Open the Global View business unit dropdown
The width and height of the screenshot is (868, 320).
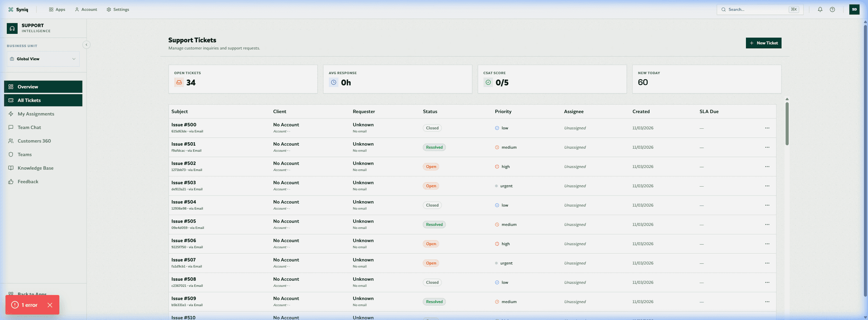pos(43,59)
